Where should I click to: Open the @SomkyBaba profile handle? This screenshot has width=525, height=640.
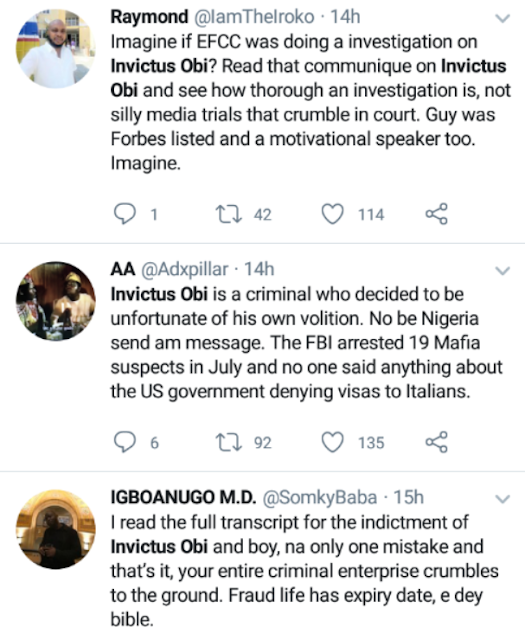[320, 498]
